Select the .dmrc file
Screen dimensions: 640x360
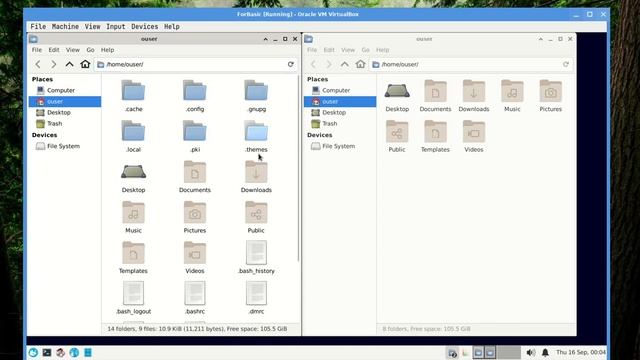256,298
